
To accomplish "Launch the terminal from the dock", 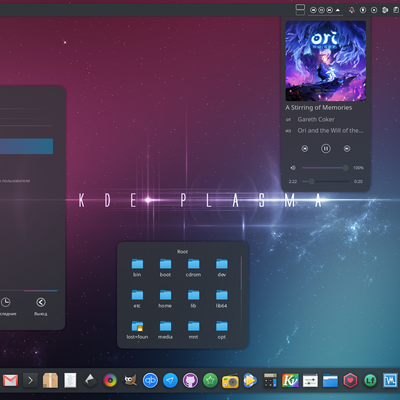I will (30, 380).
